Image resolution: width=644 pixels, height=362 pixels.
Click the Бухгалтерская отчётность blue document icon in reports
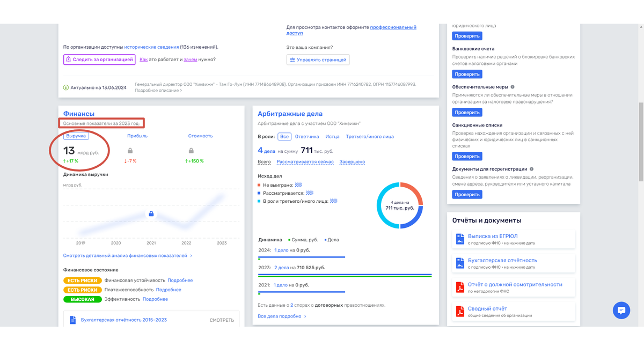pos(460,263)
